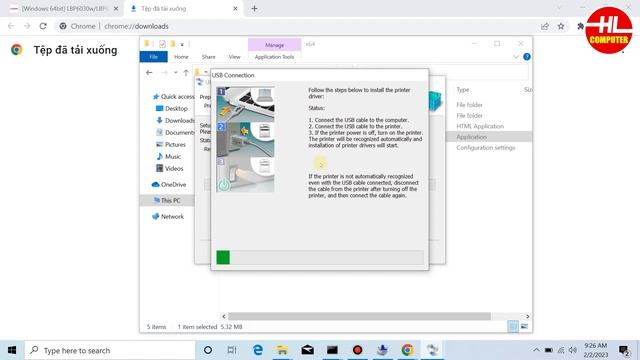Viewport: 640px width, 360px height.
Task: Go back in File Explorer
Action: (149, 73)
